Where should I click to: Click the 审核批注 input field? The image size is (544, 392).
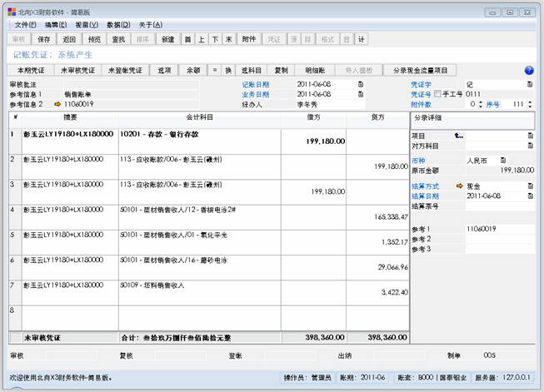click(x=131, y=84)
